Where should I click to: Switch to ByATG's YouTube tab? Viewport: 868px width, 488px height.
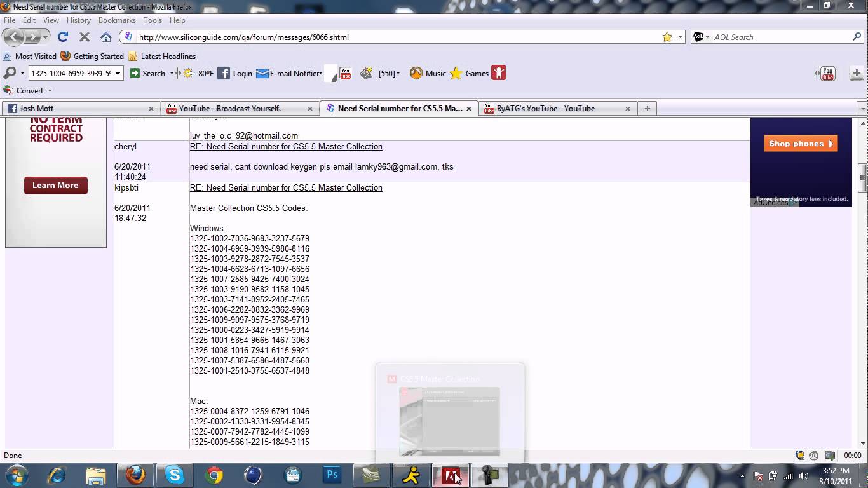557,109
